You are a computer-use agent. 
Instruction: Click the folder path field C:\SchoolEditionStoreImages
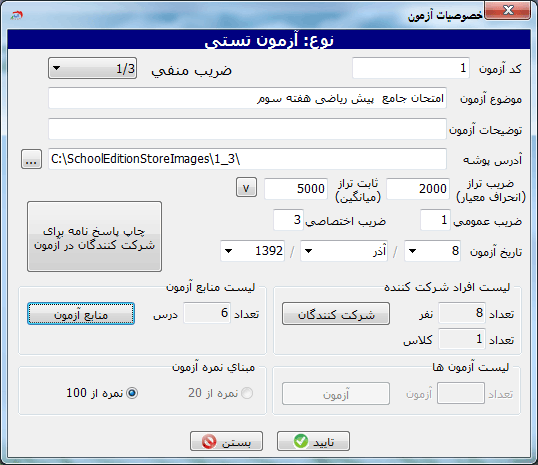[x=247, y=159]
